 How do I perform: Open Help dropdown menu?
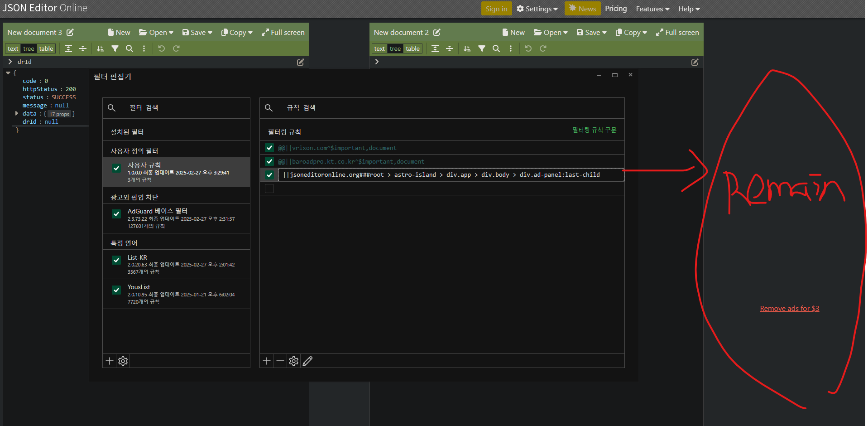point(689,9)
